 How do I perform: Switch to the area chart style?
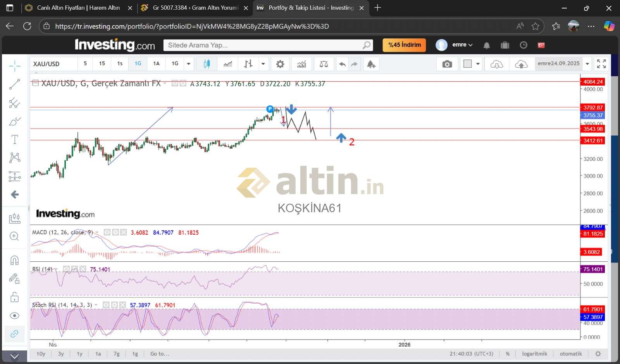227,64
